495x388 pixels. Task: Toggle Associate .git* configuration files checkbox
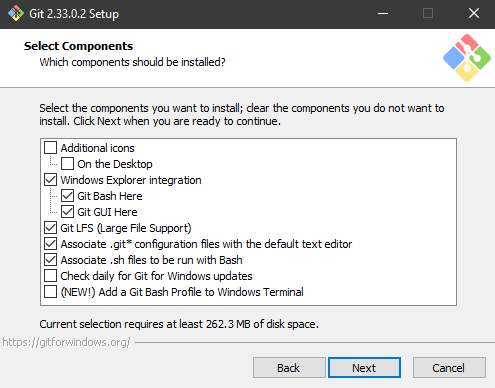51,244
